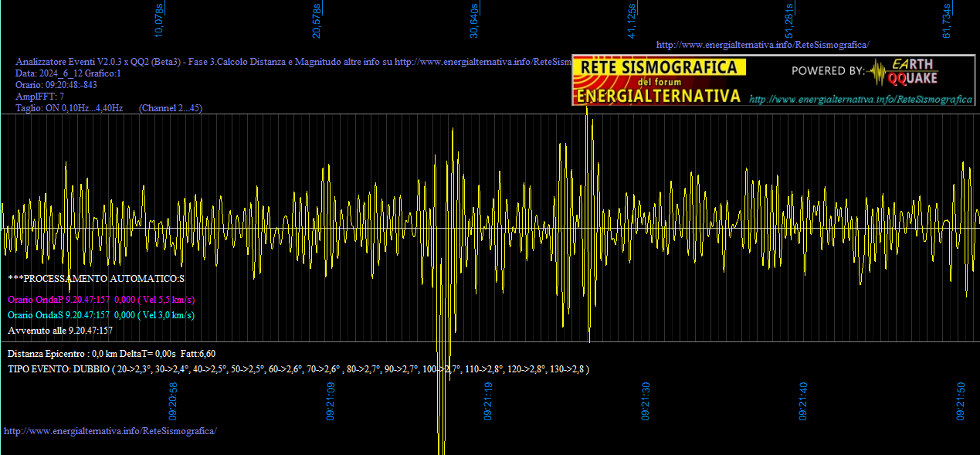Click the top center energialternativa.info ReteSismografica link
The image size is (980, 455).
pos(762,45)
